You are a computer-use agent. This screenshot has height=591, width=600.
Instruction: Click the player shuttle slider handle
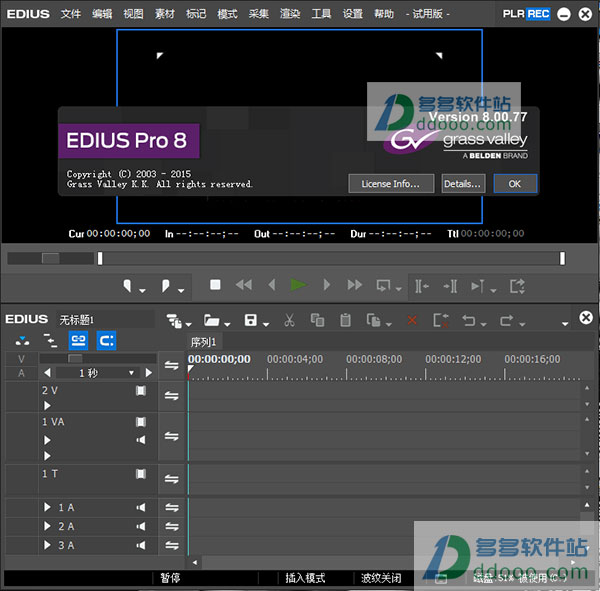(x=51, y=258)
